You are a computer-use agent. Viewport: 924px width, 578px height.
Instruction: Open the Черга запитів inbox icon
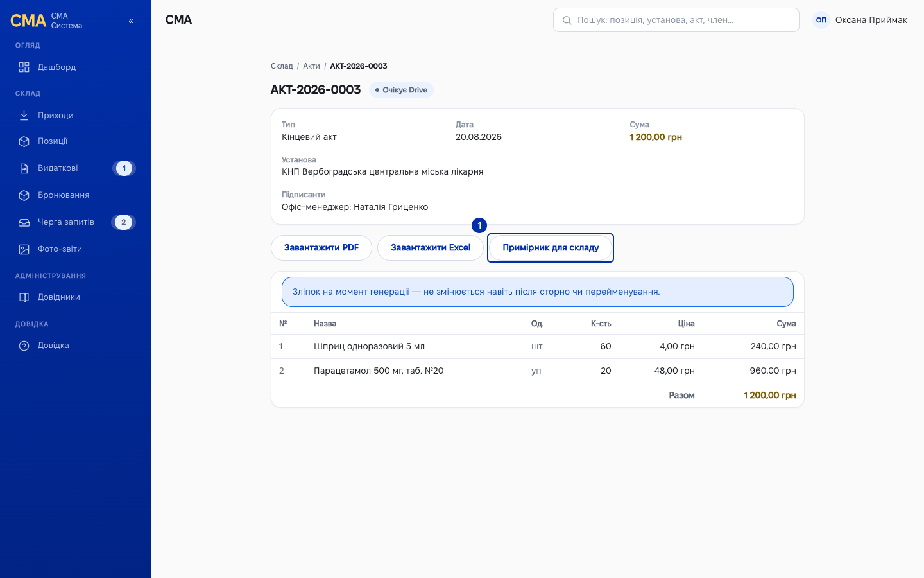(x=24, y=222)
